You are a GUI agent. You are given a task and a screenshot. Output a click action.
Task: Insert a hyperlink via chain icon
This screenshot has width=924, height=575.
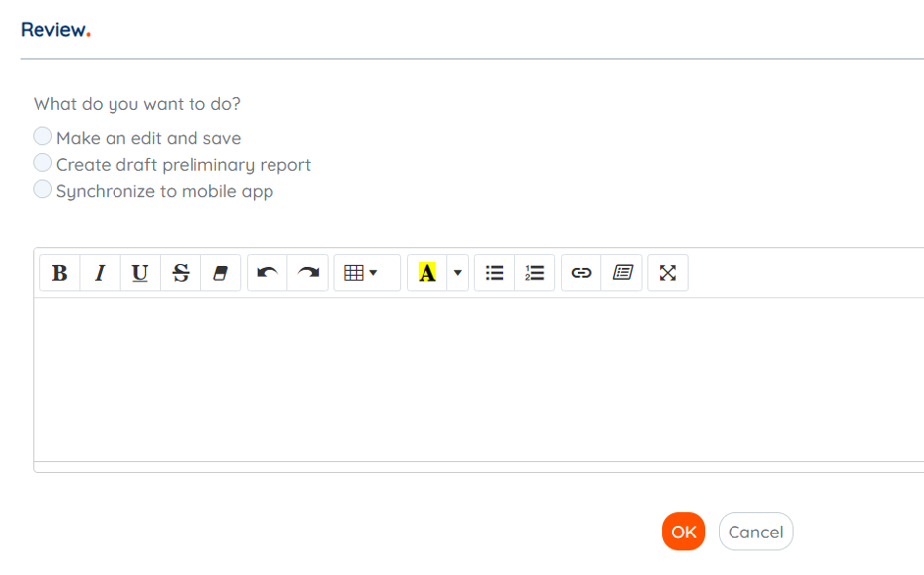pos(581,273)
